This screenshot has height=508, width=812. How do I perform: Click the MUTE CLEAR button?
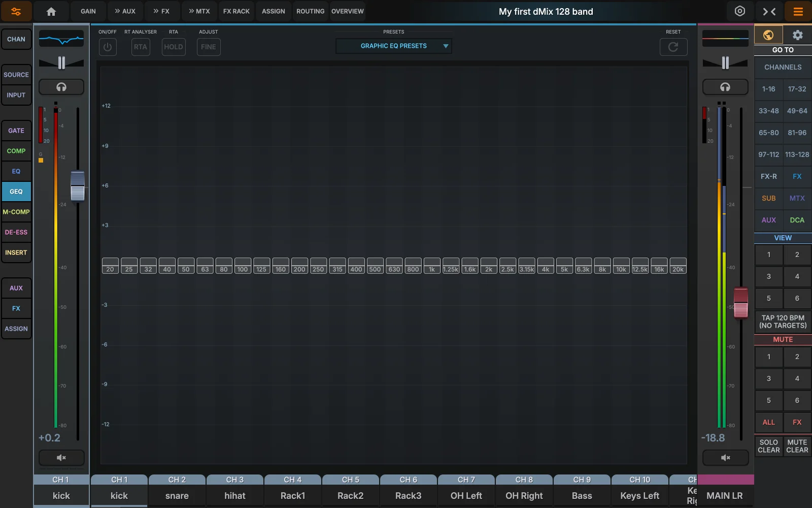tap(797, 446)
